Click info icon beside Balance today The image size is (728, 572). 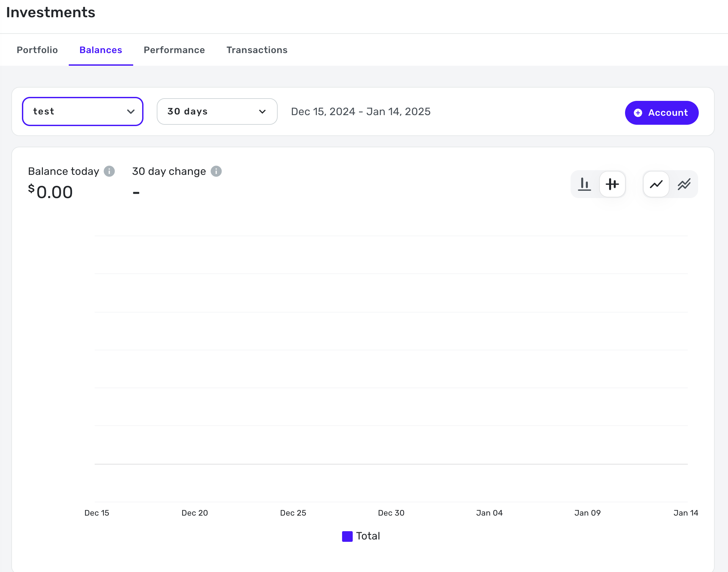pos(109,171)
